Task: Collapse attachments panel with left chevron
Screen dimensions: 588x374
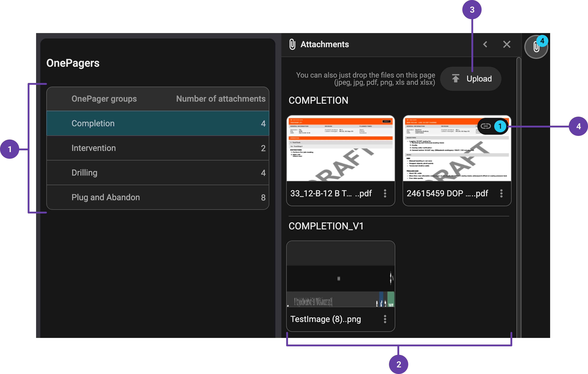Action: 485,44
